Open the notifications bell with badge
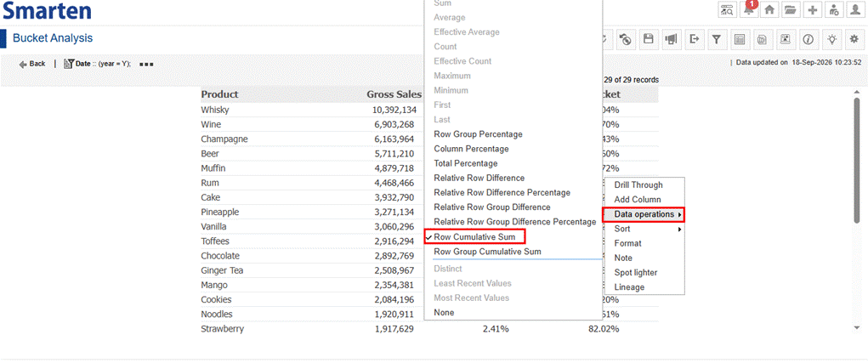The image size is (868, 363). click(x=748, y=10)
